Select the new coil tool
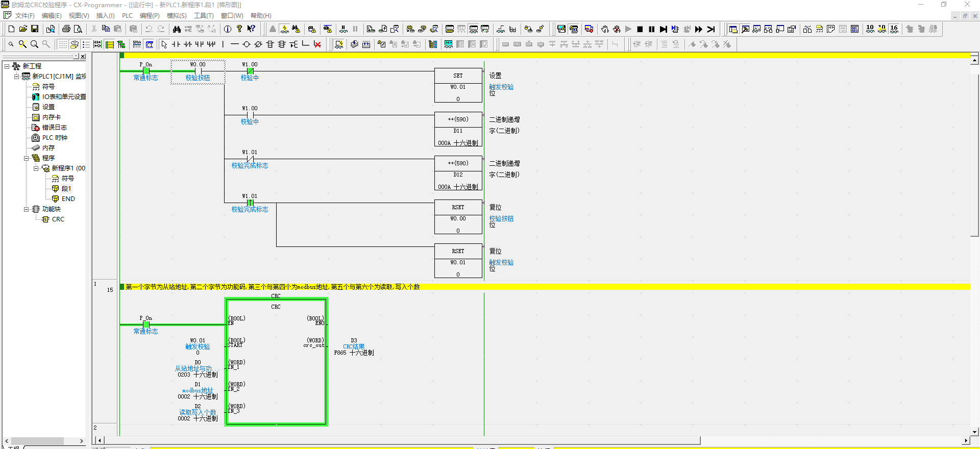This screenshot has width=980, height=449. click(247, 44)
